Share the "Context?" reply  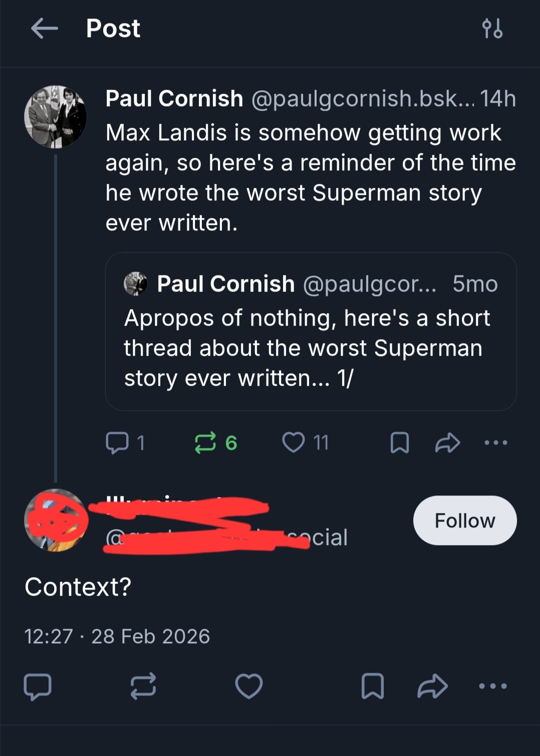tap(432, 686)
